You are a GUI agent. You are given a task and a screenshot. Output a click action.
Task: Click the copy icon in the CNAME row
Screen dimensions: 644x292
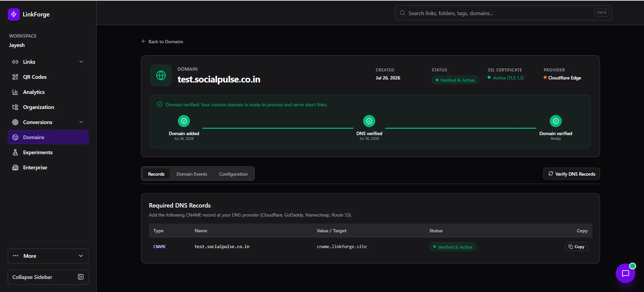click(571, 247)
